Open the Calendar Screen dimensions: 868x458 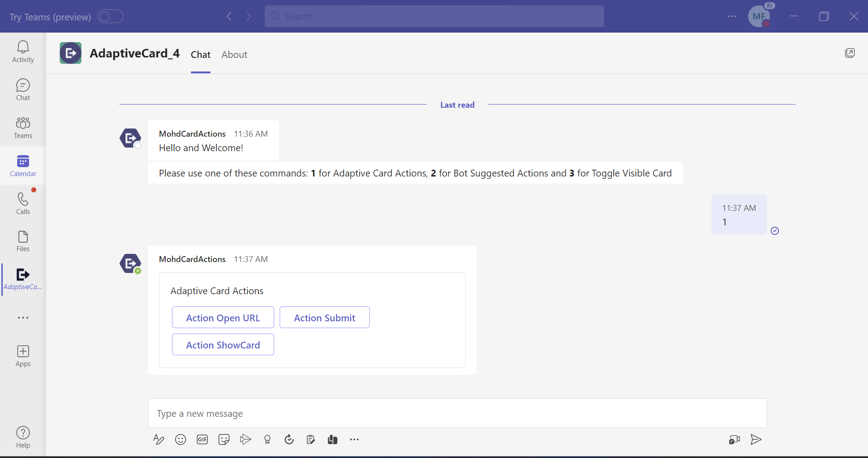click(x=23, y=166)
